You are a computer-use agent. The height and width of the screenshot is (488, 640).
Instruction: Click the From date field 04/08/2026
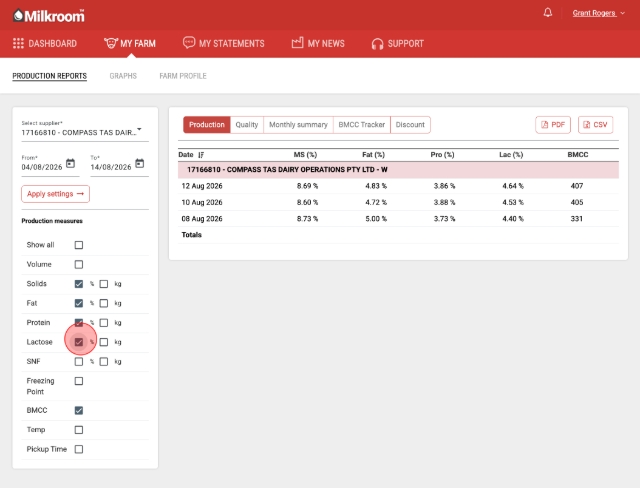[42, 167]
